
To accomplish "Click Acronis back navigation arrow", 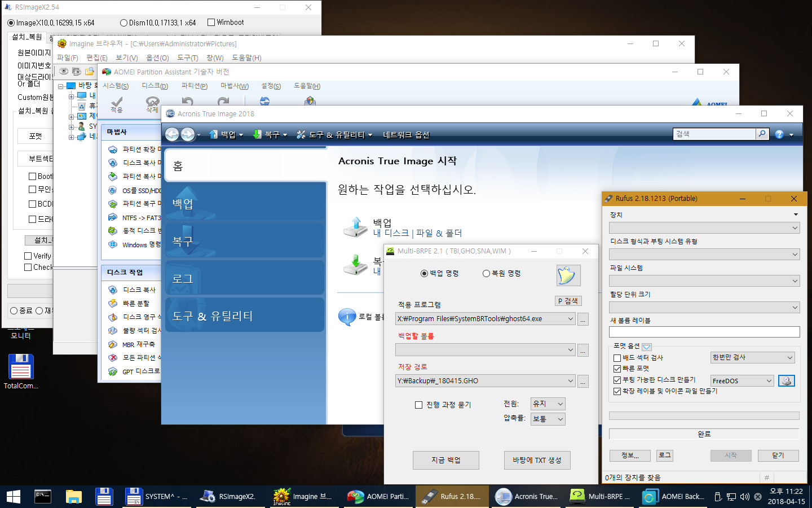I will click(172, 134).
